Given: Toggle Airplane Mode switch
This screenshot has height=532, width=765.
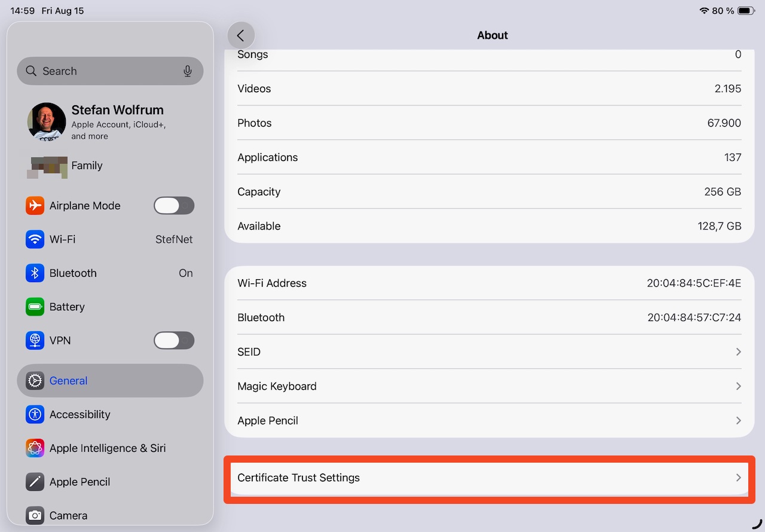Looking at the screenshot, I should click(x=174, y=206).
